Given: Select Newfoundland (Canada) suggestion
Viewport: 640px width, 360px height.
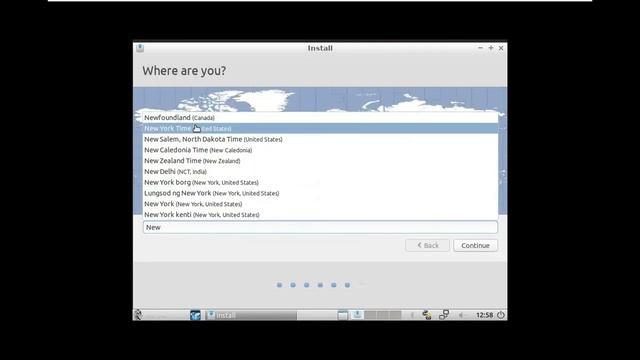Looking at the screenshot, I should (x=320, y=118).
